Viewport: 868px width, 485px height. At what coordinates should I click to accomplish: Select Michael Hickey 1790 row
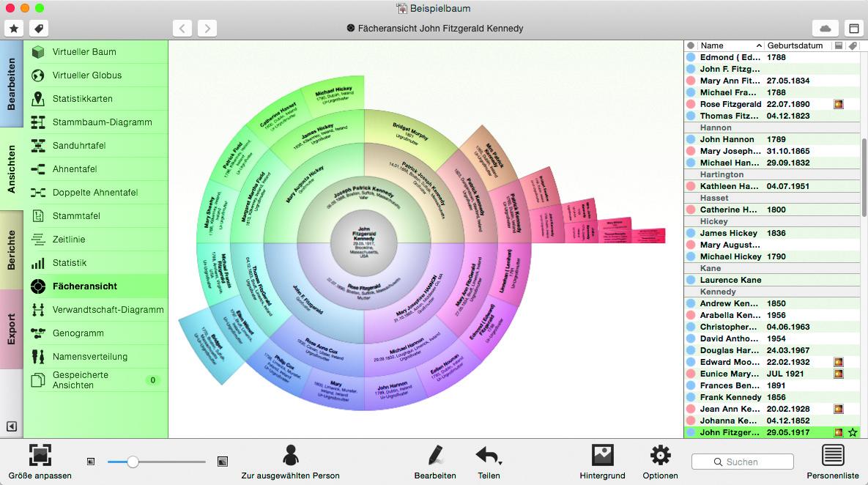pos(772,256)
